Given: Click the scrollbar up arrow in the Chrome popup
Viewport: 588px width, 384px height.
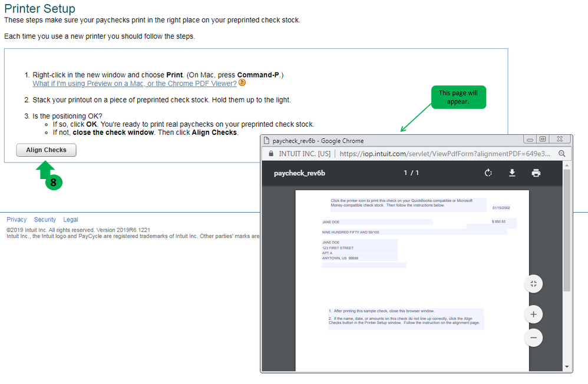Looking at the screenshot, I should [x=567, y=165].
